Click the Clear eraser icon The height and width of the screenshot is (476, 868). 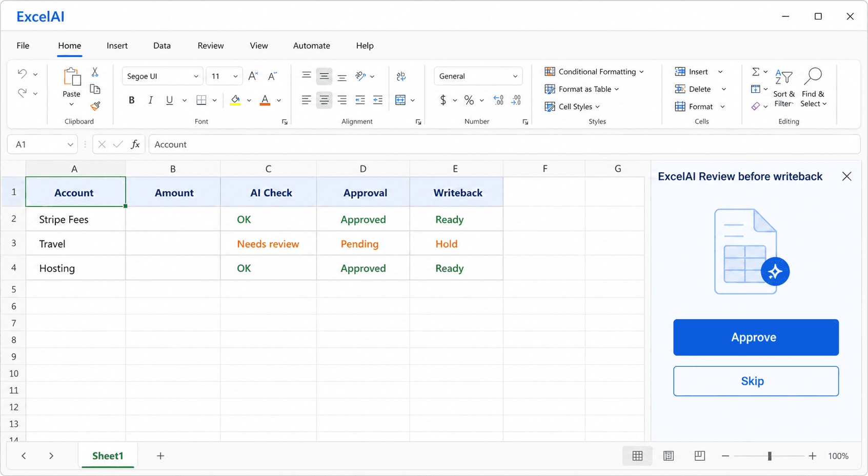[756, 106]
